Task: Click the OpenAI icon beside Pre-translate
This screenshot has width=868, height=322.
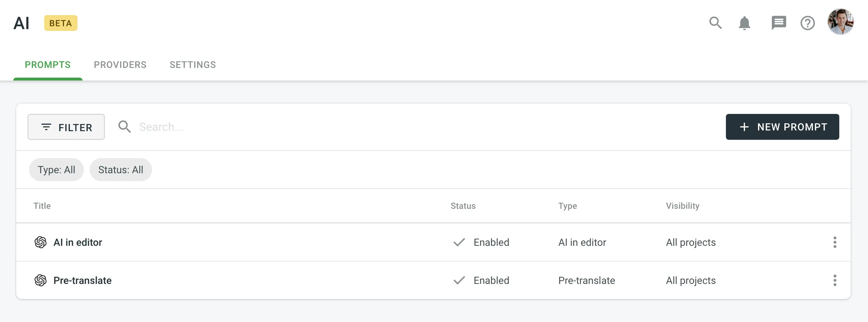Action: coord(41,280)
